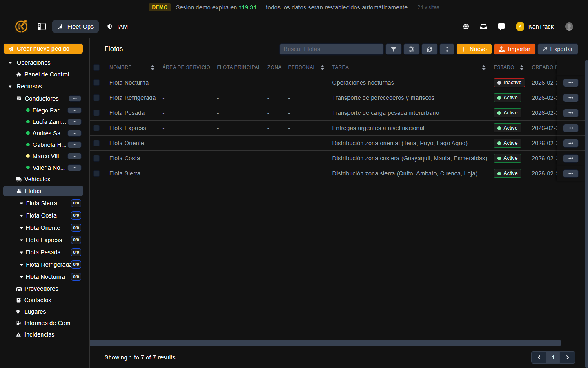Open the inbox notifications icon
588x368 pixels.
coord(483,27)
